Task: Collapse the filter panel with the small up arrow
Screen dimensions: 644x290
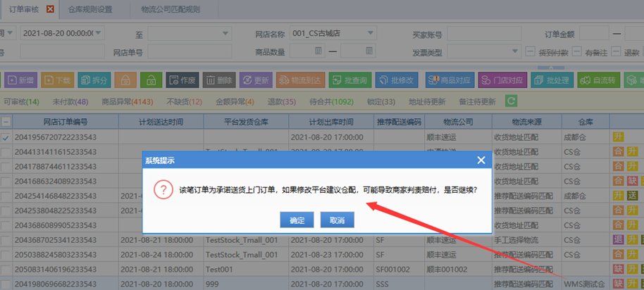Action: tap(551, 68)
